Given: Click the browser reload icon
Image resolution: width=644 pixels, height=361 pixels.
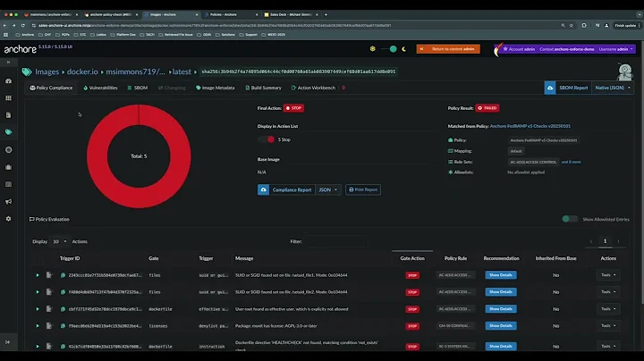Looking at the screenshot, I should click(x=23, y=25).
